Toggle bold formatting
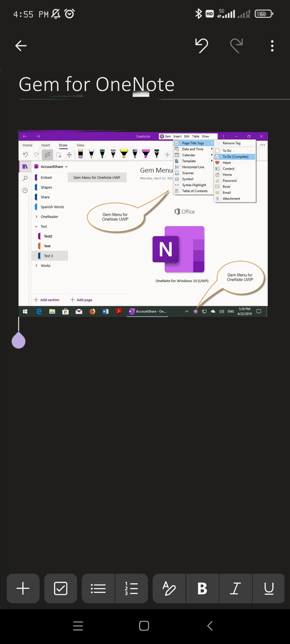Screen dimensions: 290x644 point(202,588)
